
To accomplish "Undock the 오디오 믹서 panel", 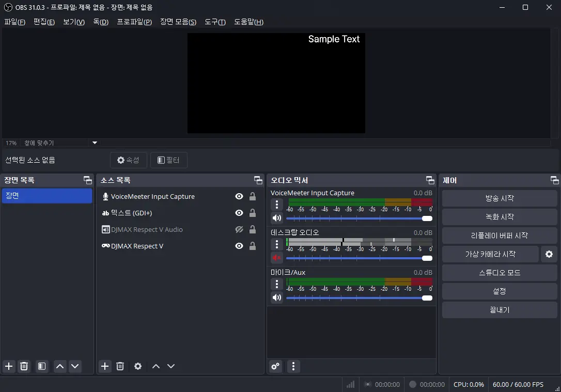I will [430, 180].
